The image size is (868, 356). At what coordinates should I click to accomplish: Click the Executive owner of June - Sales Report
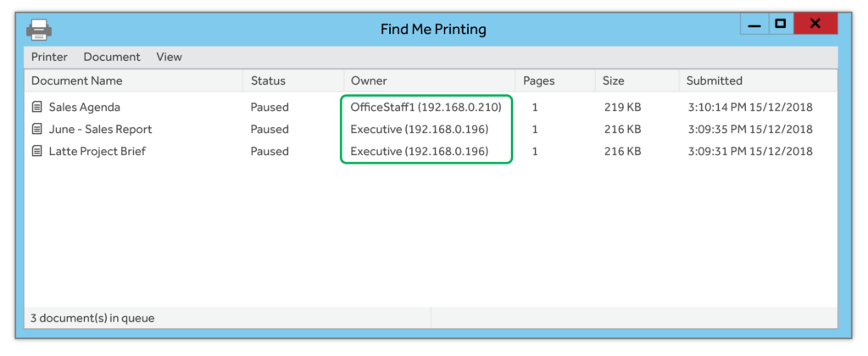(x=419, y=129)
